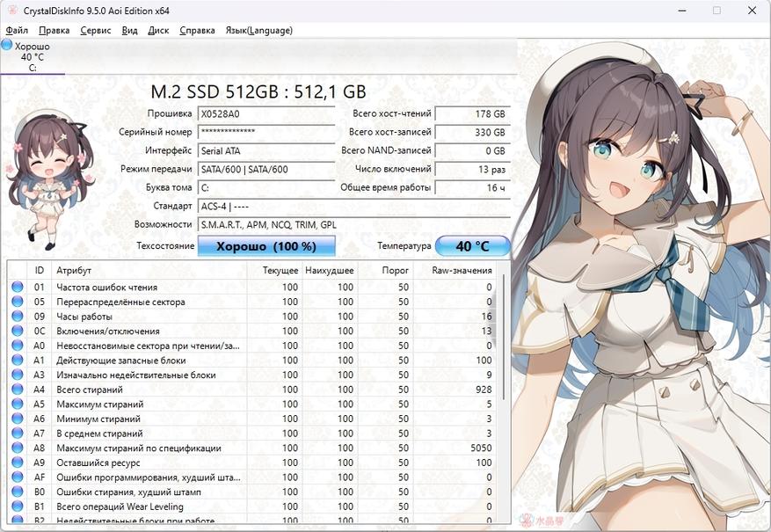Click the CrystalDiskInfo app icon in title bar
The height and width of the screenshot is (532, 771).
pyautogui.click(x=11, y=10)
